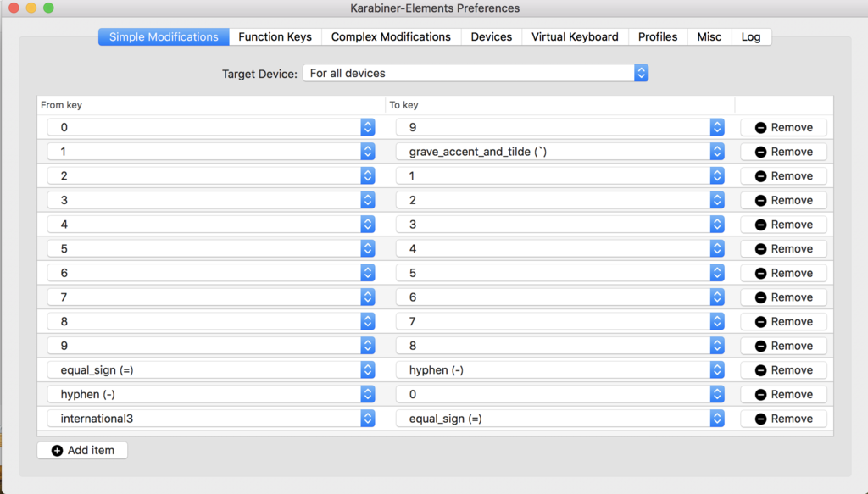Select the Simple Modifications tab

point(164,37)
